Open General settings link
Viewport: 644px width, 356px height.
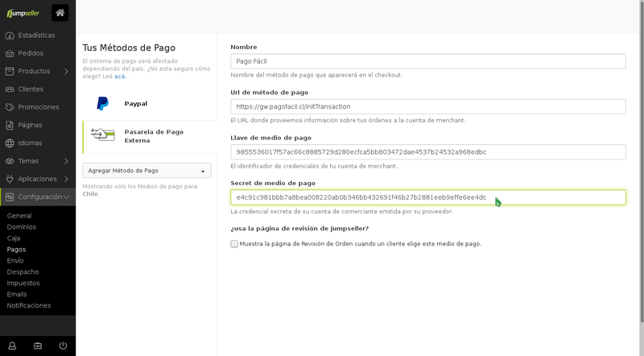pyautogui.click(x=19, y=216)
